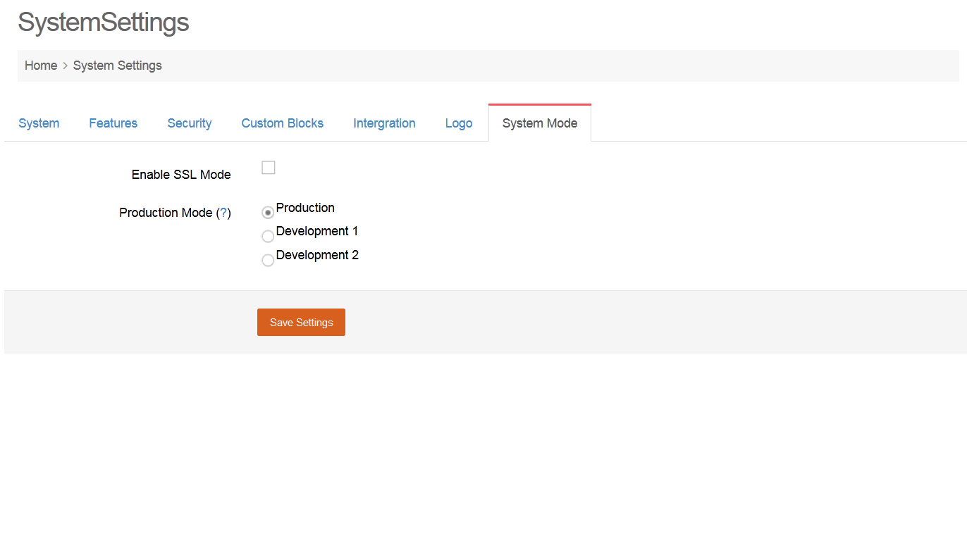Choose the Development 1 radio button
Viewport: 967px width, 560px height.
point(268,237)
